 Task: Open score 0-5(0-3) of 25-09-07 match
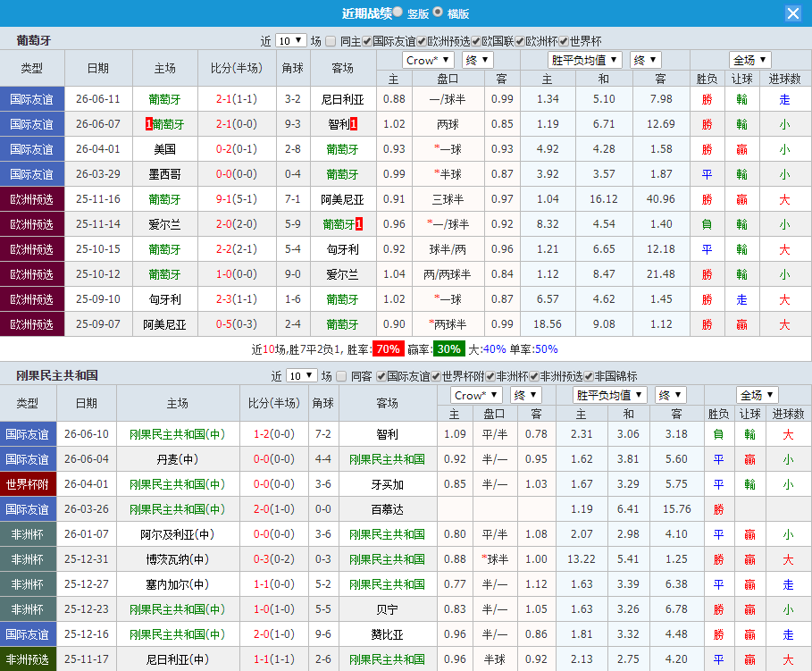(236, 324)
